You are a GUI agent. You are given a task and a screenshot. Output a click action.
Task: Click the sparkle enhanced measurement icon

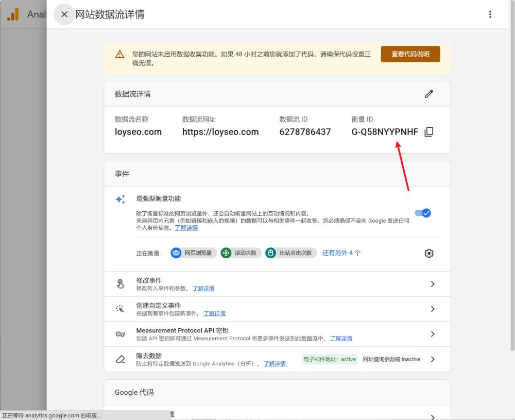point(120,199)
